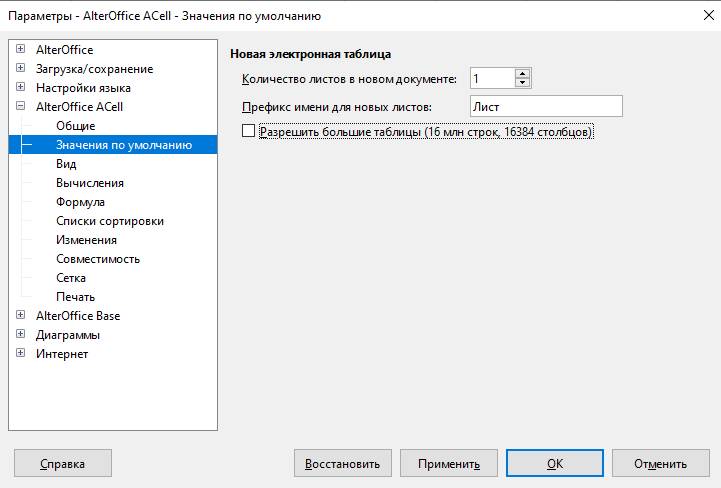Click the Префикс имени sheet name field
The width and height of the screenshot is (721, 488).
[x=546, y=106]
